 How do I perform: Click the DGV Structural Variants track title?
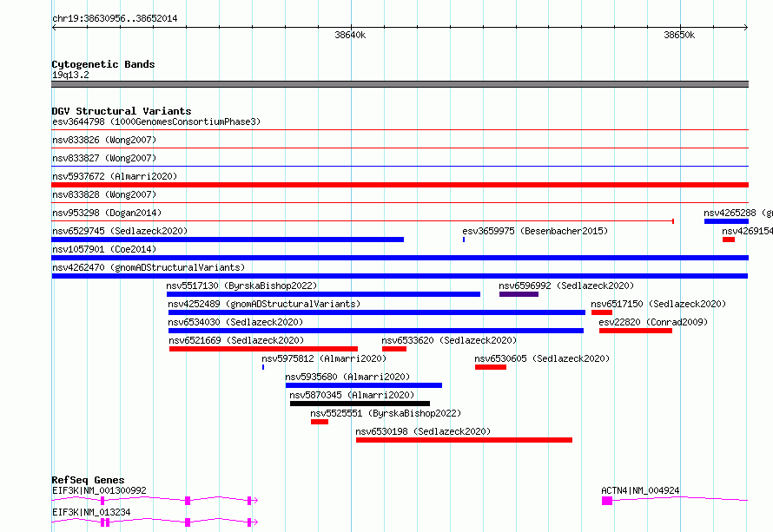click(x=122, y=111)
